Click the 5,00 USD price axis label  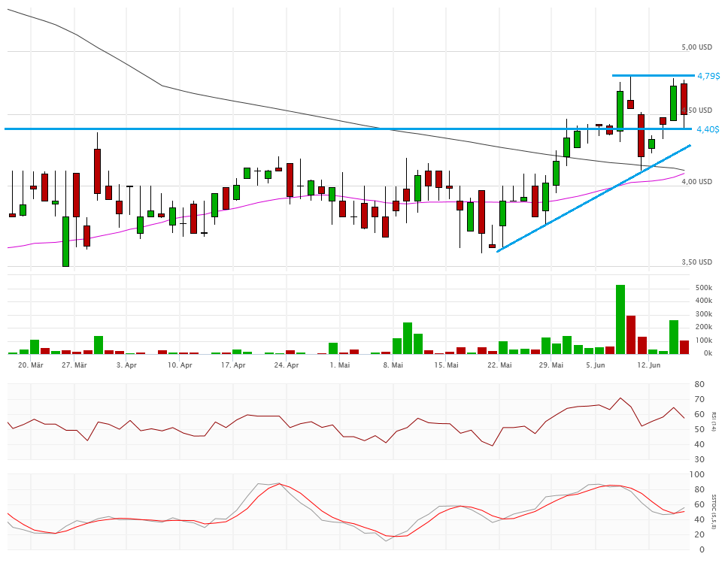click(696, 47)
